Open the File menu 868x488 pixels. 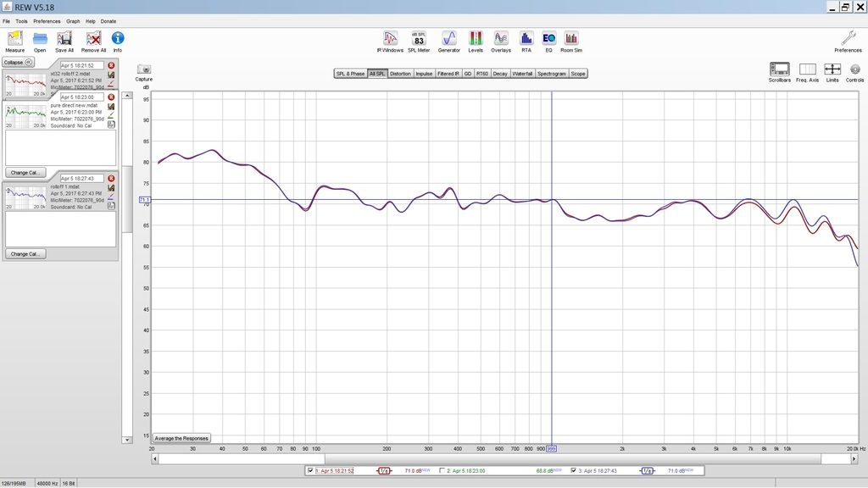tap(6, 21)
